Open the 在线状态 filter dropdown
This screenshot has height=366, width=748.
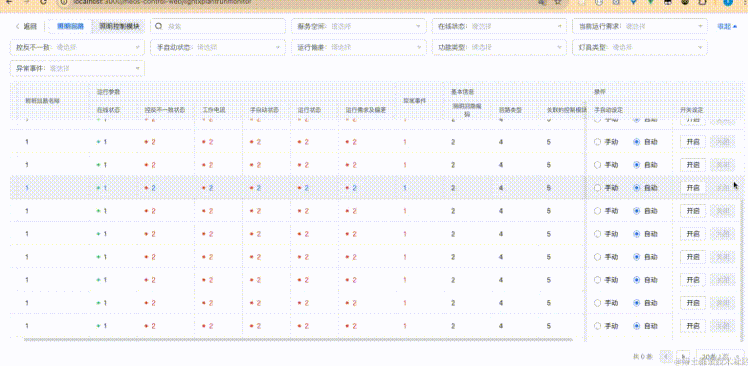pos(499,26)
